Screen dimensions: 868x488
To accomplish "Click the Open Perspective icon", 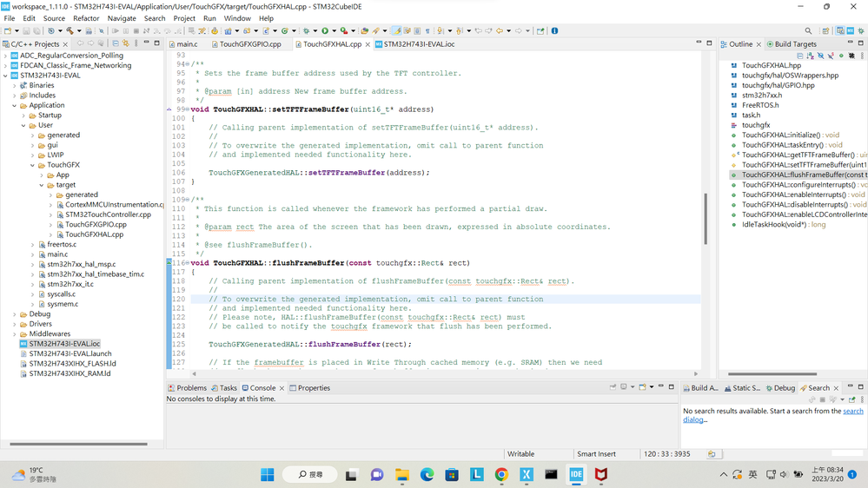I will coord(825,31).
